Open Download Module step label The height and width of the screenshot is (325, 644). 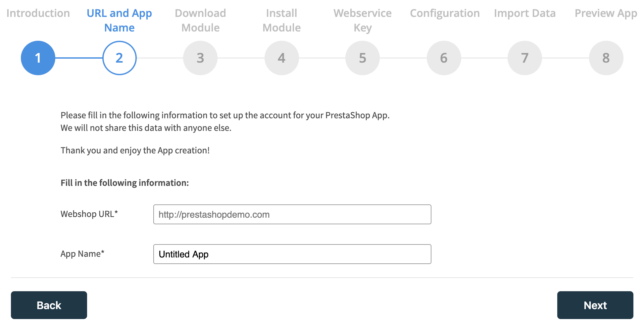click(x=200, y=20)
